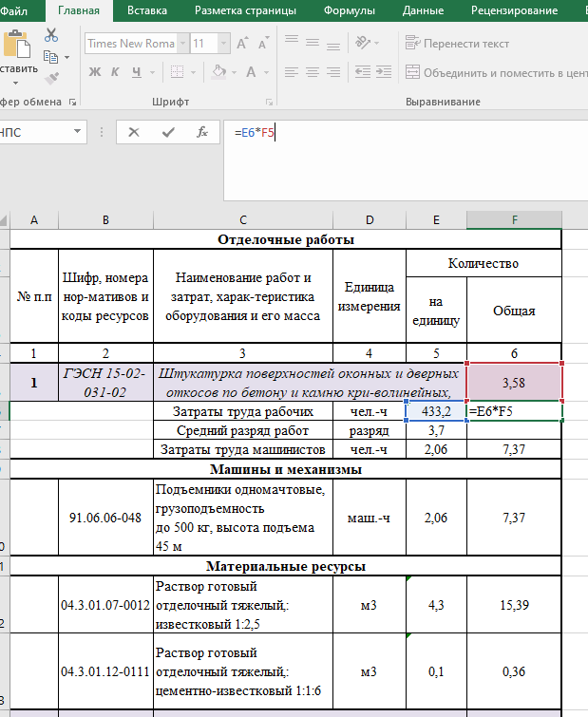Click the text orientation icon
The image size is (588, 717).
[x=363, y=43]
